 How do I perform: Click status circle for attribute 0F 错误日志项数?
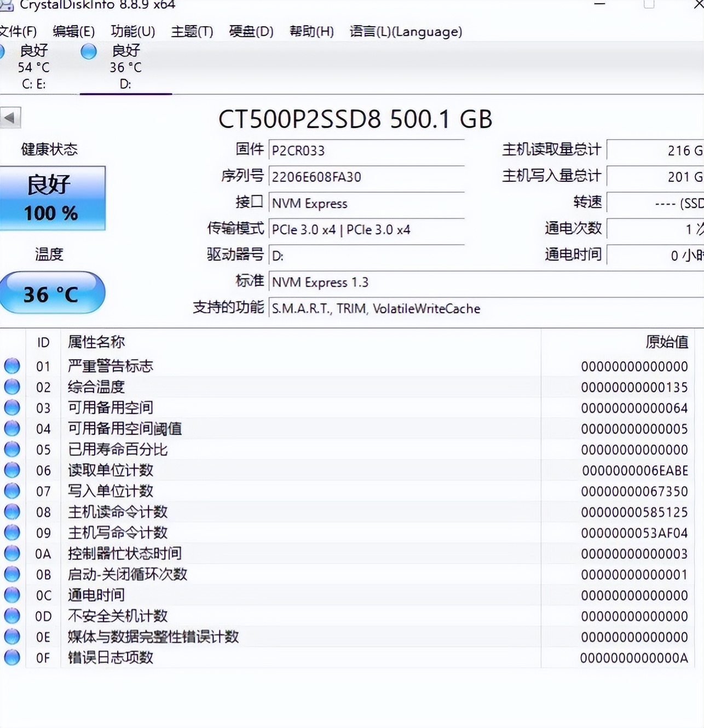(x=12, y=657)
